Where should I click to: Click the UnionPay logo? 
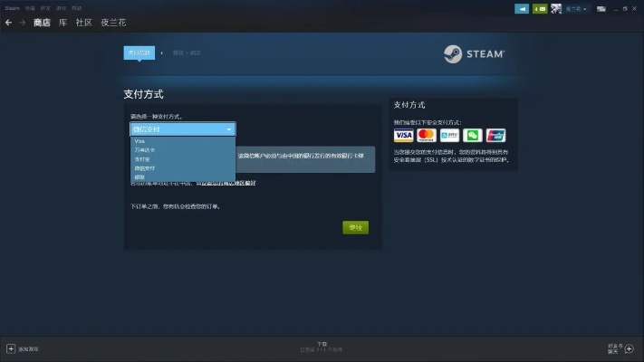coord(495,136)
